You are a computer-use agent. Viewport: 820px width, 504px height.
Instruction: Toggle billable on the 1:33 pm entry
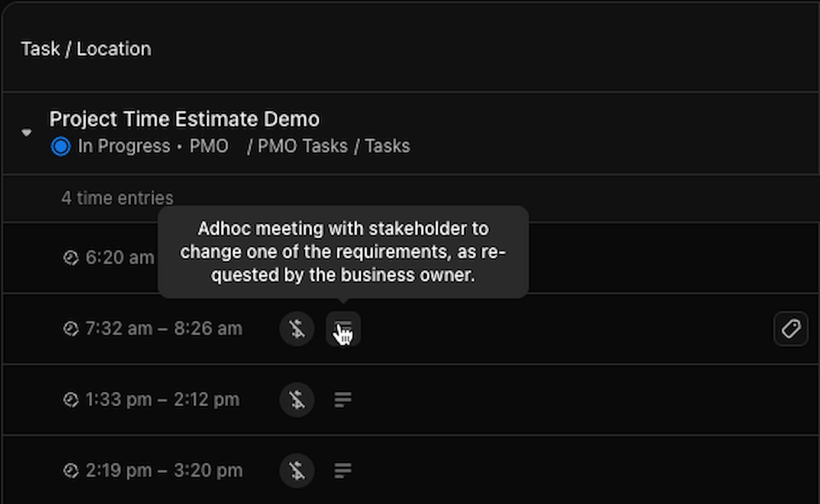tap(297, 400)
